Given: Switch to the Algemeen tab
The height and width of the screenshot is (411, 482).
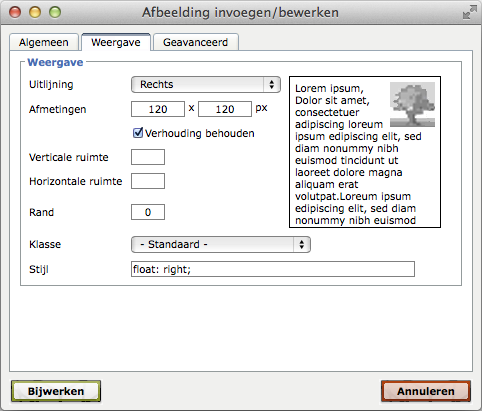Looking at the screenshot, I should point(44,42).
